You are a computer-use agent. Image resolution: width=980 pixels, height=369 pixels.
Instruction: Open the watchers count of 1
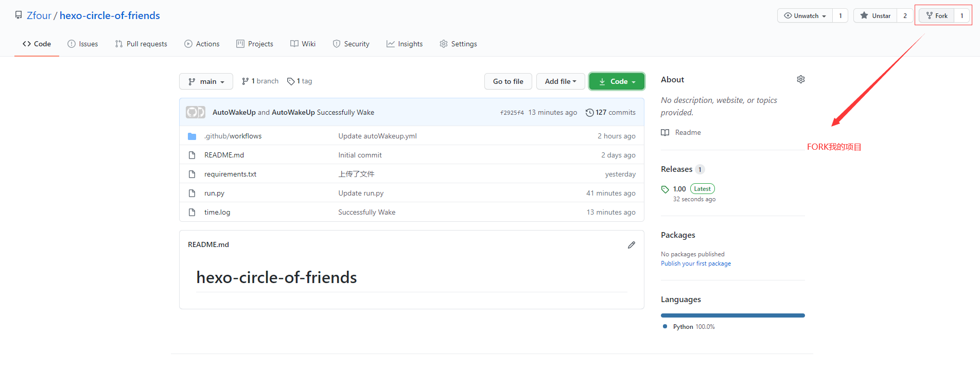pos(841,16)
